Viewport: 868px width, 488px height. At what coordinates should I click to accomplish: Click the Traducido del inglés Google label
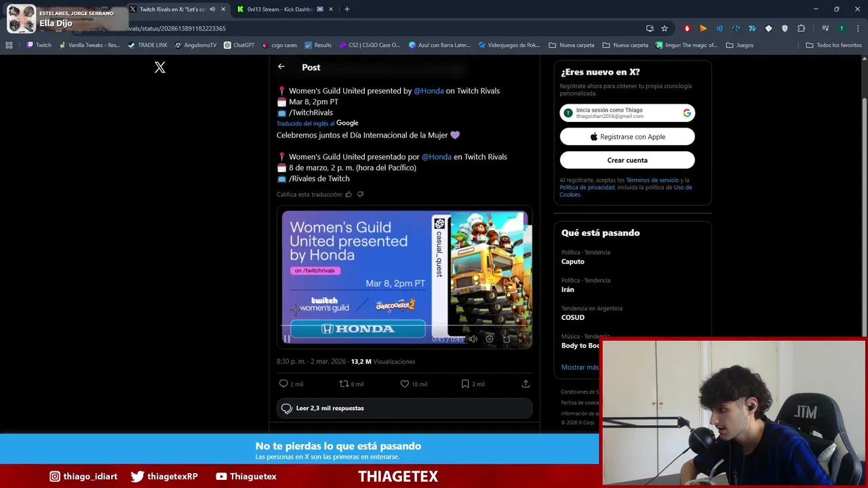317,123
